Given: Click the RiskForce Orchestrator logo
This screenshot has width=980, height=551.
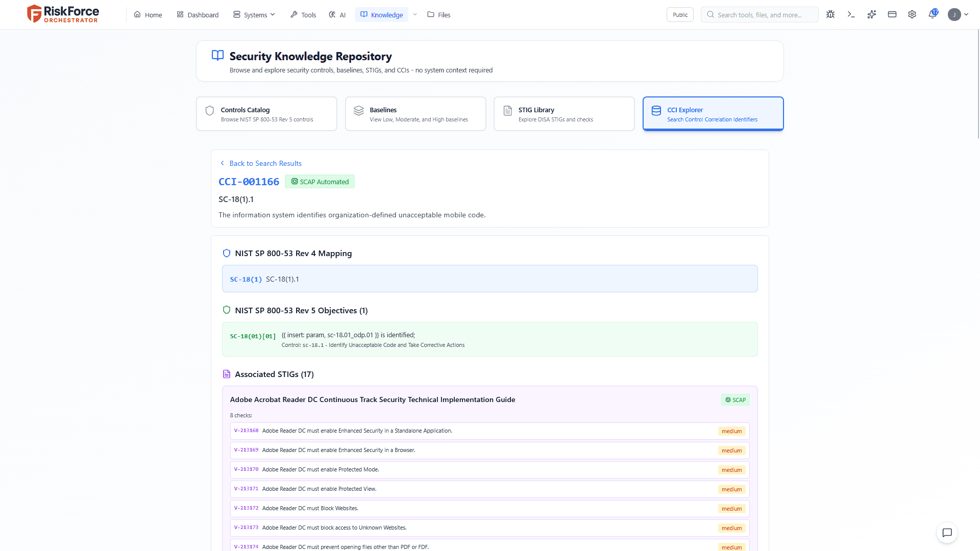Looking at the screenshot, I should click(x=63, y=14).
